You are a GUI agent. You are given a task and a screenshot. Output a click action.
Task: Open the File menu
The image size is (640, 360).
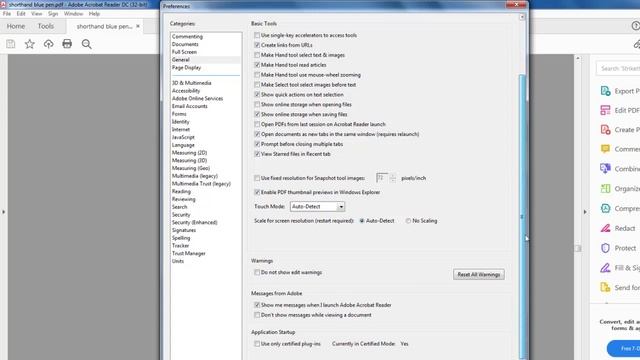pyautogui.click(x=7, y=13)
